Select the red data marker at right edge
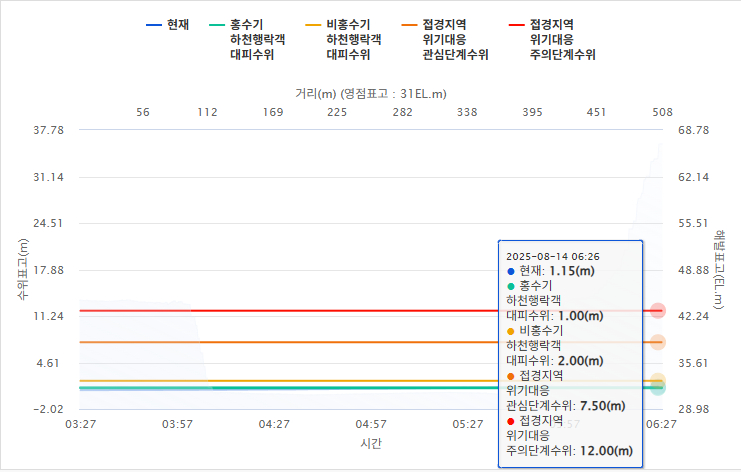This screenshot has height=472, width=741. coord(657,311)
